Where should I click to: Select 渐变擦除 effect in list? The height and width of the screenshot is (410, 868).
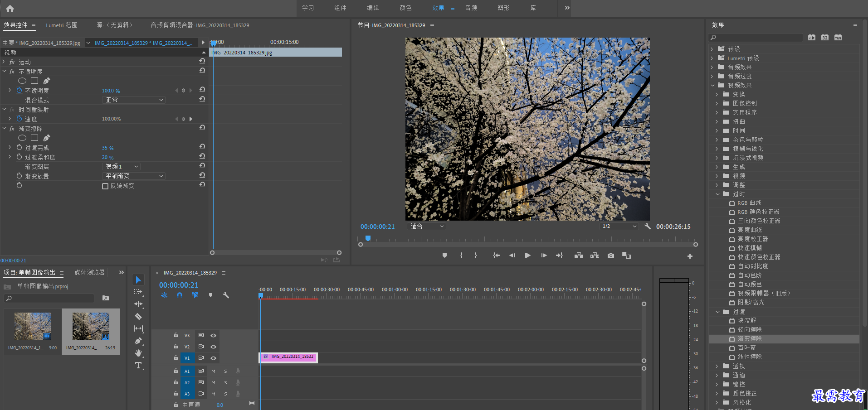tap(750, 338)
